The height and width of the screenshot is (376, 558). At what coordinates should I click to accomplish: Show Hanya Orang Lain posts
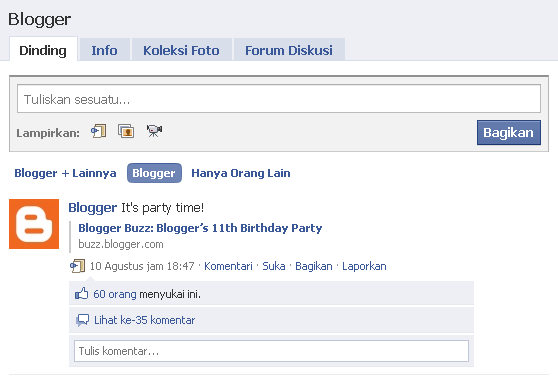[x=241, y=173]
